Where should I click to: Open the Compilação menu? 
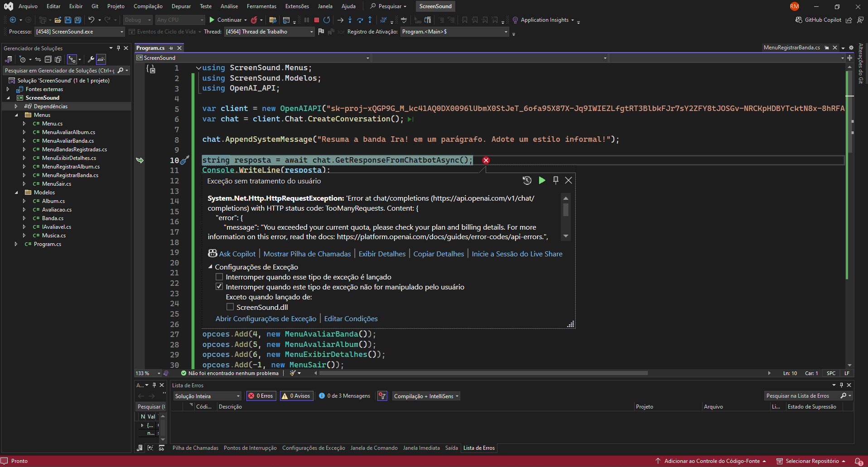(148, 6)
